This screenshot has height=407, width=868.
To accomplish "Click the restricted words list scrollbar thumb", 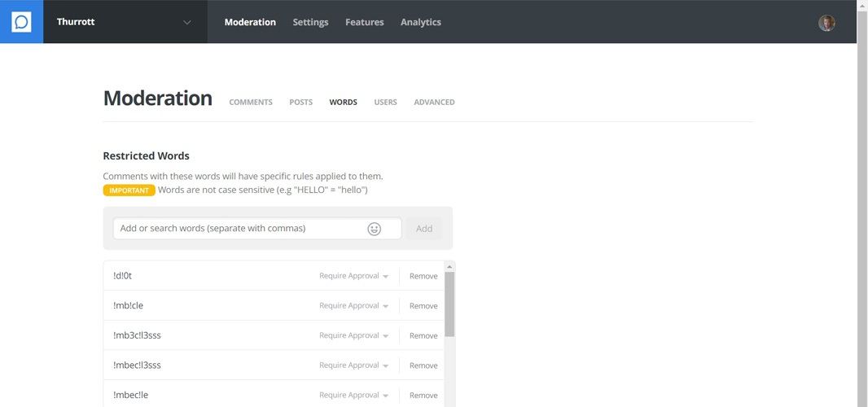I will tap(449, 303).
